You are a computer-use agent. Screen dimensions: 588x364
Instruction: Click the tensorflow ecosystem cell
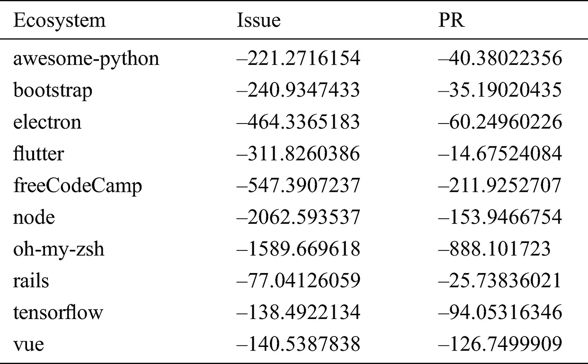(x=58, y=312)
